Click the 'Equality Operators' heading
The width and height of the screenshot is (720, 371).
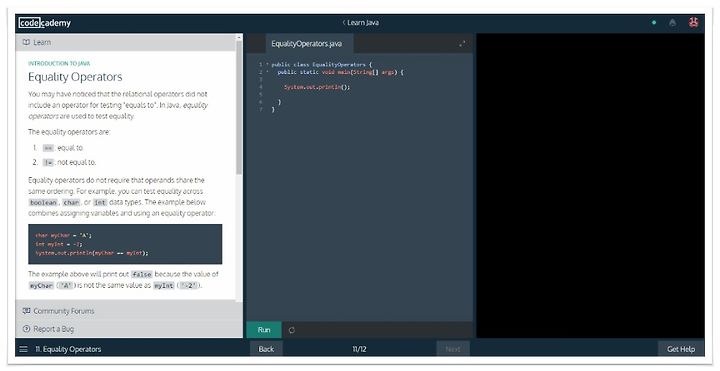[75, 77]
